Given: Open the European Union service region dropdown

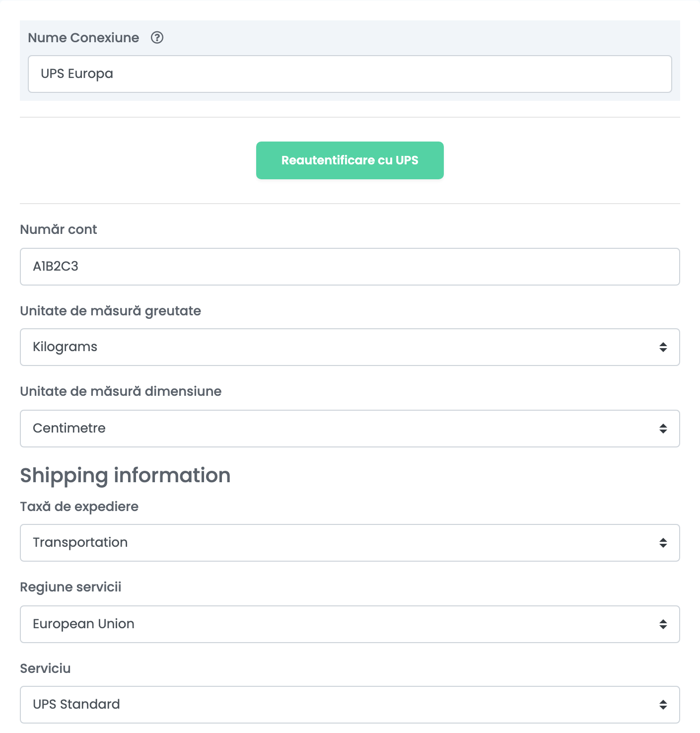Looking at the screenshot, I should [x=350, y=624].
